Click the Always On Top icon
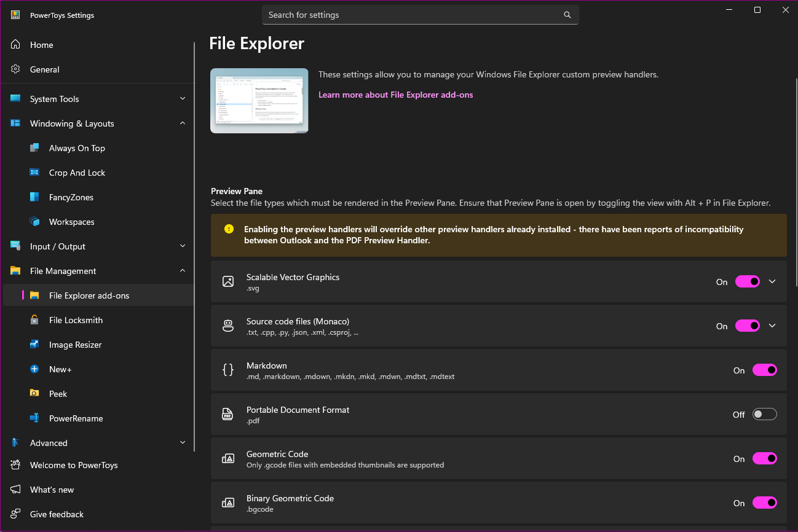This screenshot has height=532, width=798. (35, 148)
